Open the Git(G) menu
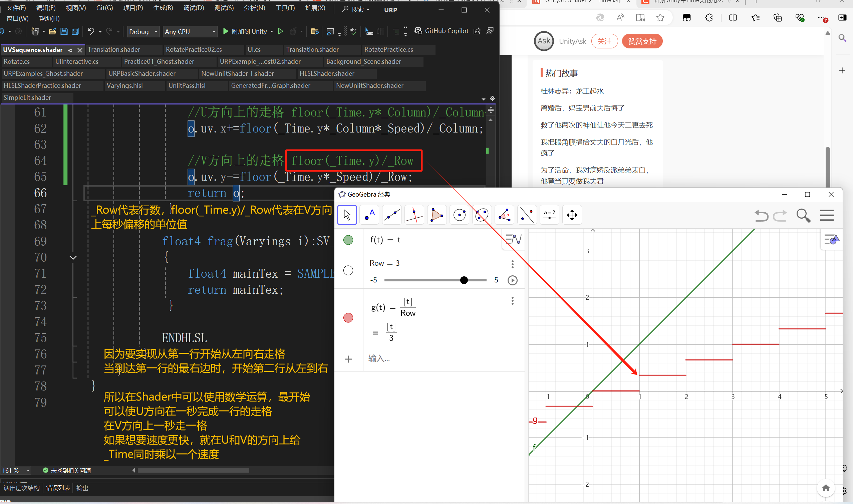This screenshot has width=853, height=504. [104, 8]
